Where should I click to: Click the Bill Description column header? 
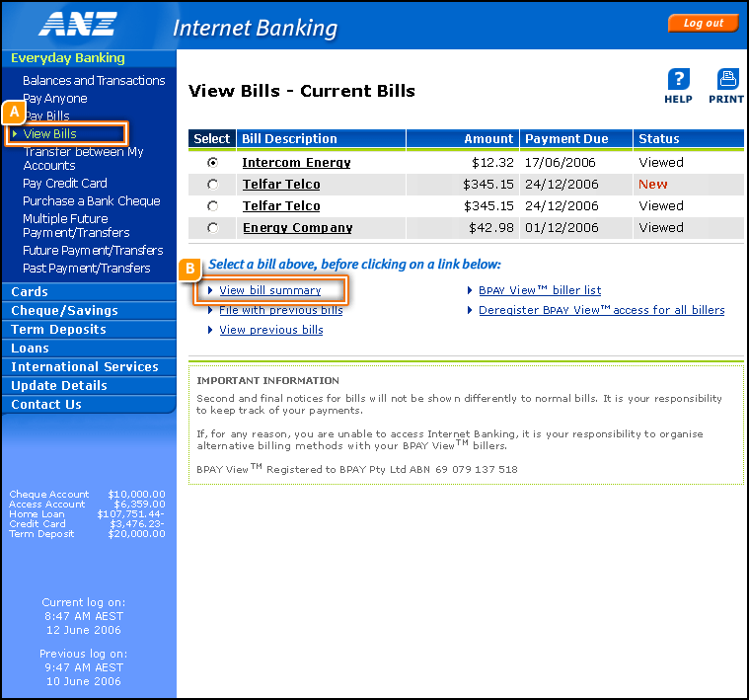tap(322, 139)
